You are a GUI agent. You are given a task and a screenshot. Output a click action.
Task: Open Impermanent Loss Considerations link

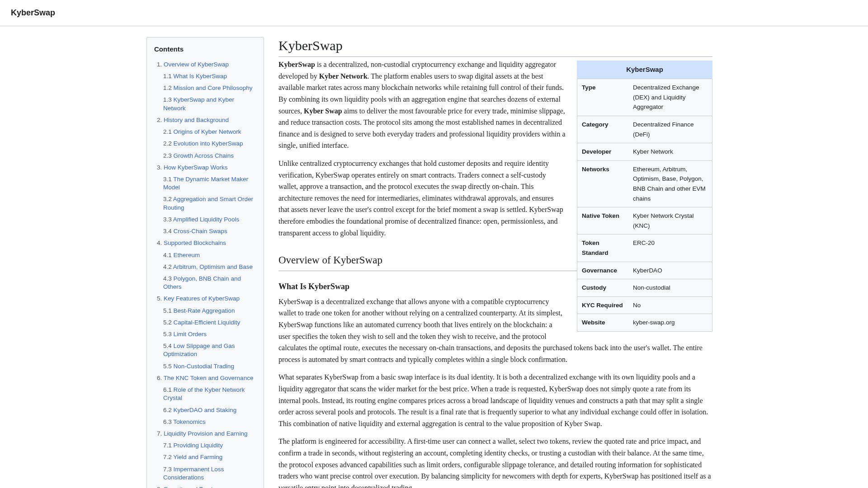pyautogui.click(x=193, y=474)
